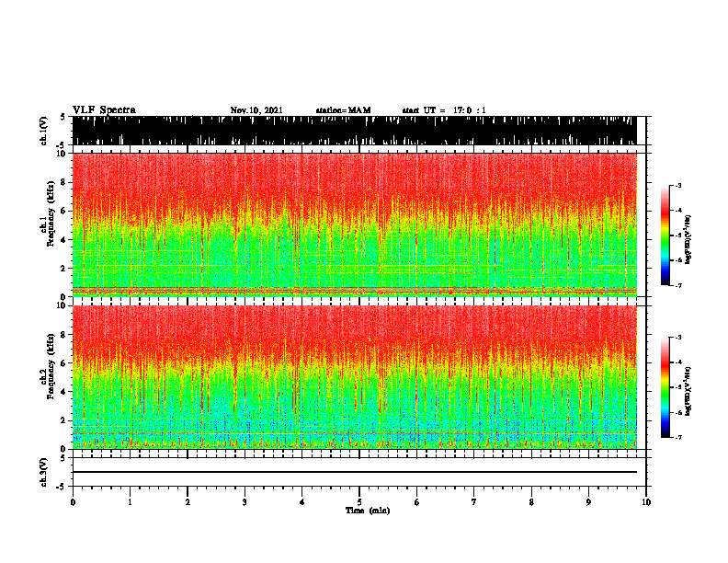Click the "4" tick on the time axis
Screen dimensions: 728x563
click(301, 502)
